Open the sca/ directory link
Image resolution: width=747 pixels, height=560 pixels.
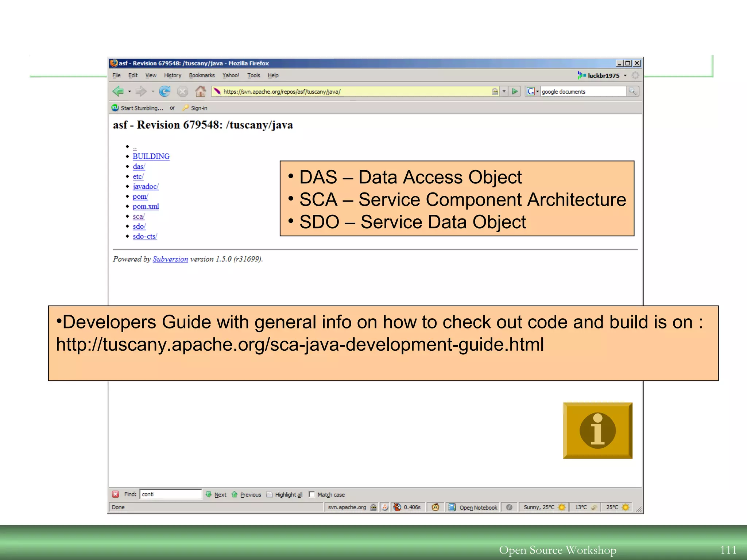(139, 216)
